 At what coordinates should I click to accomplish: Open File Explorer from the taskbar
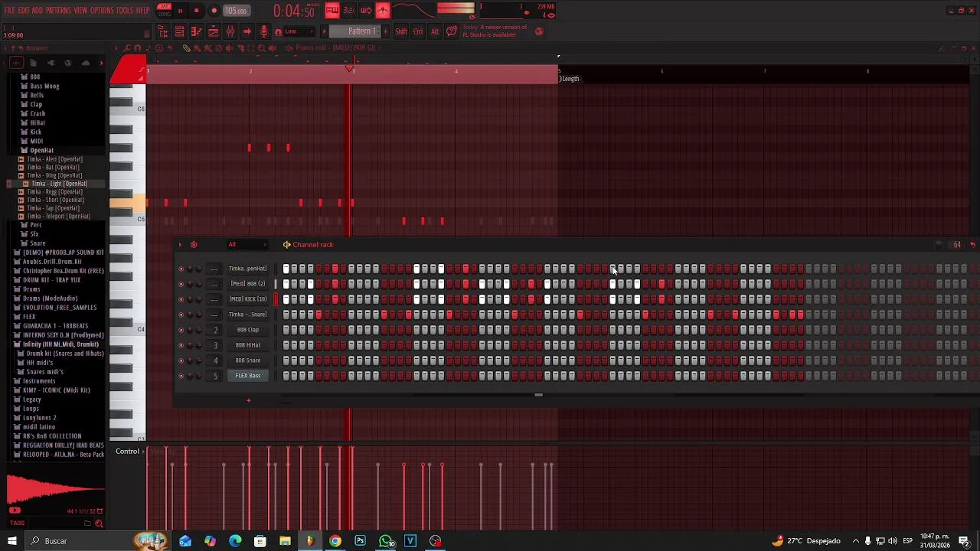point(285,541)
